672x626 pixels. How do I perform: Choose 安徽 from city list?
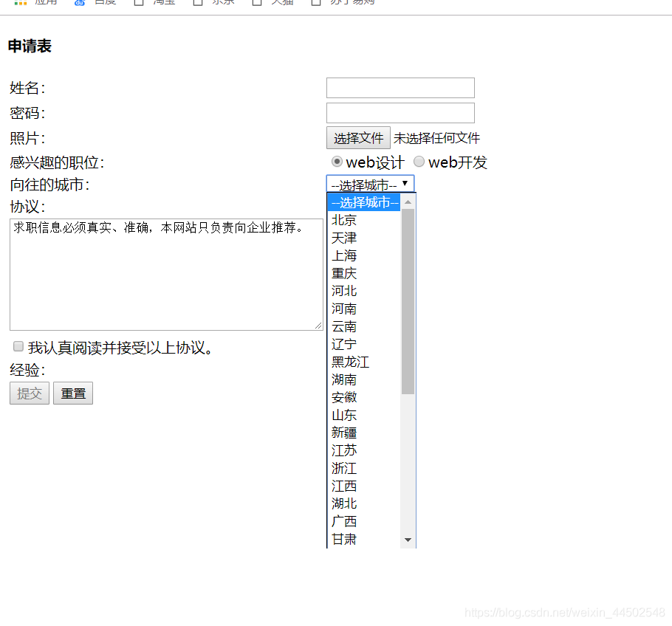pyautogui.click(x=364, y=397)
